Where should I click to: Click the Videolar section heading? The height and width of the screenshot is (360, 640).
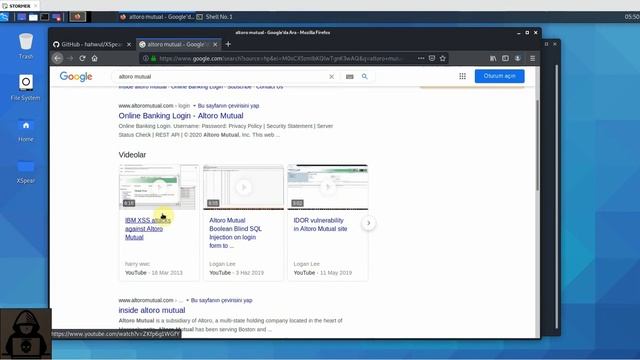[132, 155]
